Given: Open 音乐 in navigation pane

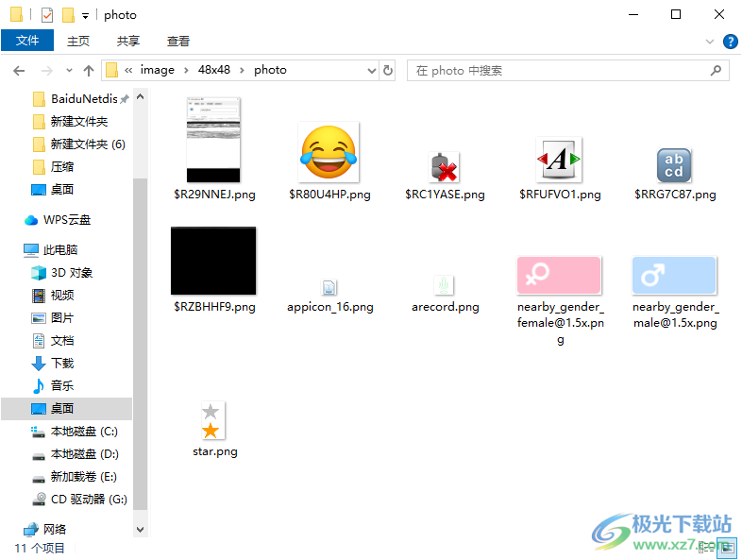Looking at the screenshot, I should tap(53, 386).
